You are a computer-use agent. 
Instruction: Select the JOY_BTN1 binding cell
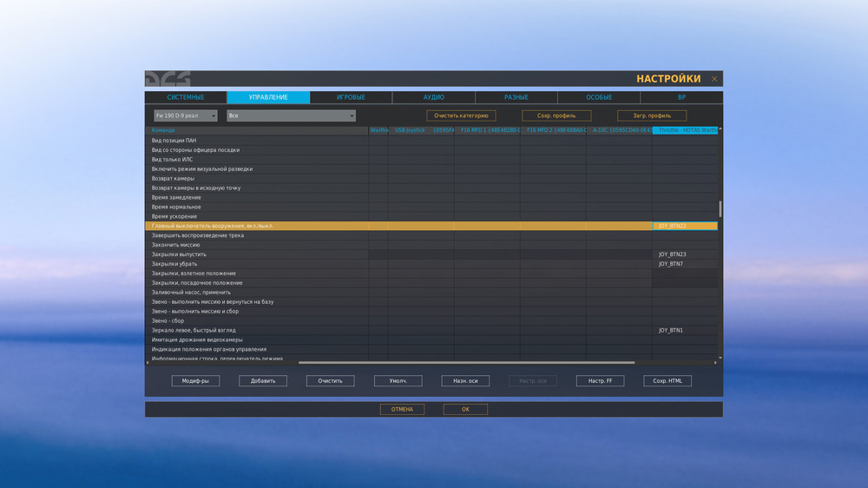[x=685, y=330]
